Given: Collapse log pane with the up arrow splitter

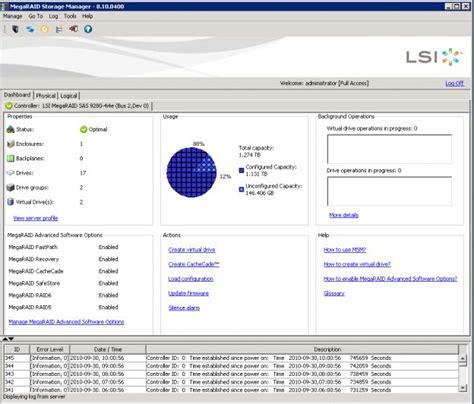Looking at the screenshot, I should coord(5,339).
